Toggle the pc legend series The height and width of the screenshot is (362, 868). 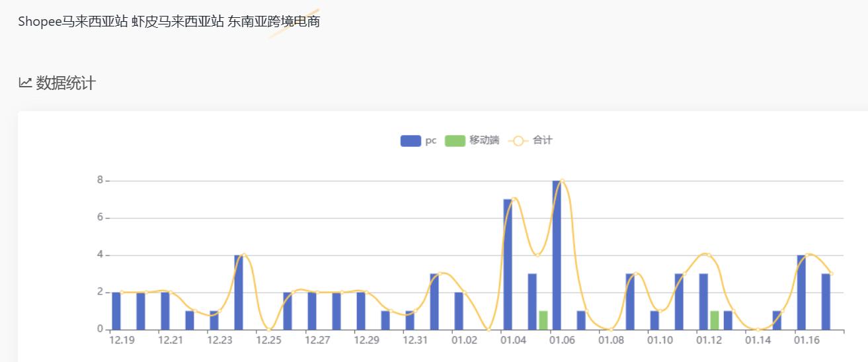point(418,140)
